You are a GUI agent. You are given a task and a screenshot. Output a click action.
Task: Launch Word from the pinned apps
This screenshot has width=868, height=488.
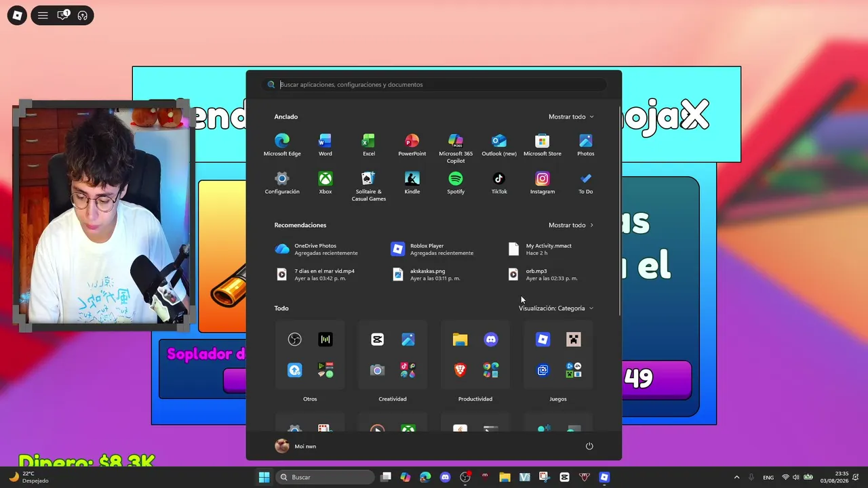(325, 145)
